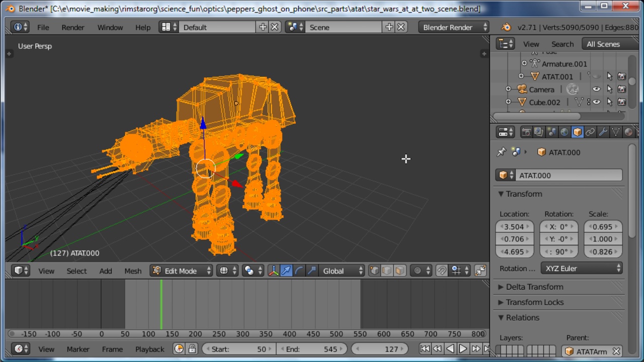Image resolution: width=644 pixels, height=362 pixels.
Task: Select the scale manipulator icon
Action: (312, 270)
